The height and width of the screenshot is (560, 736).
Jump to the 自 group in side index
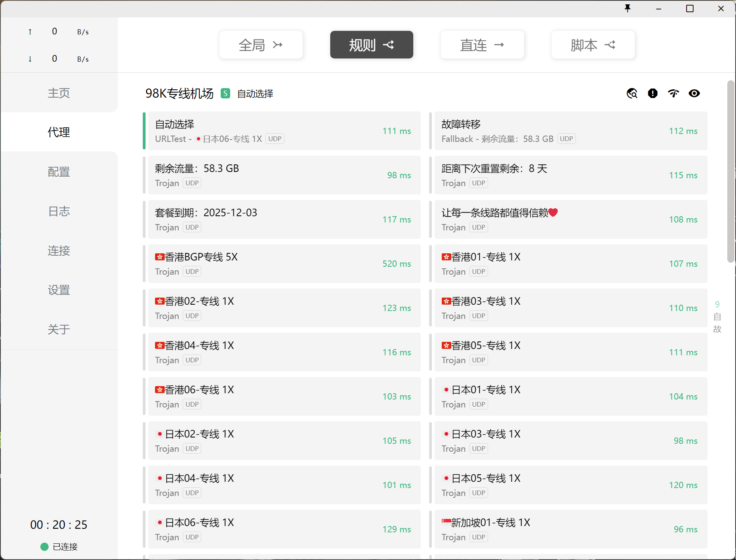(717, 317)
